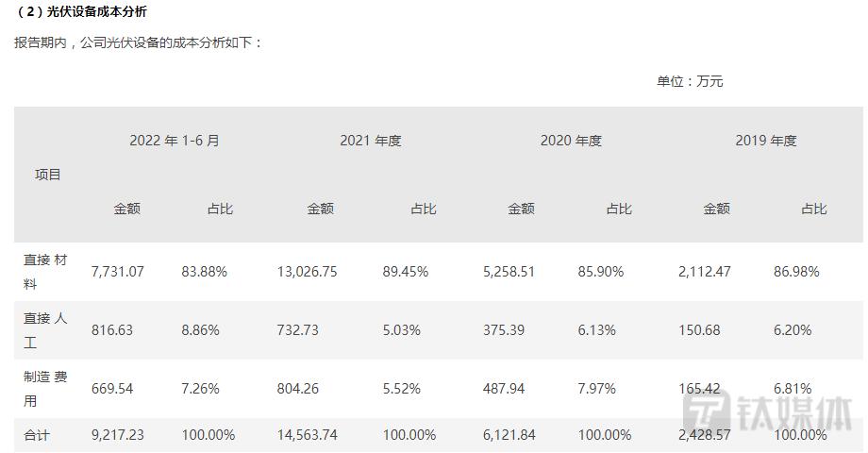Click the 单位：万元 unit label
This screenshot has height=453, width=868.
pos(690,81)
